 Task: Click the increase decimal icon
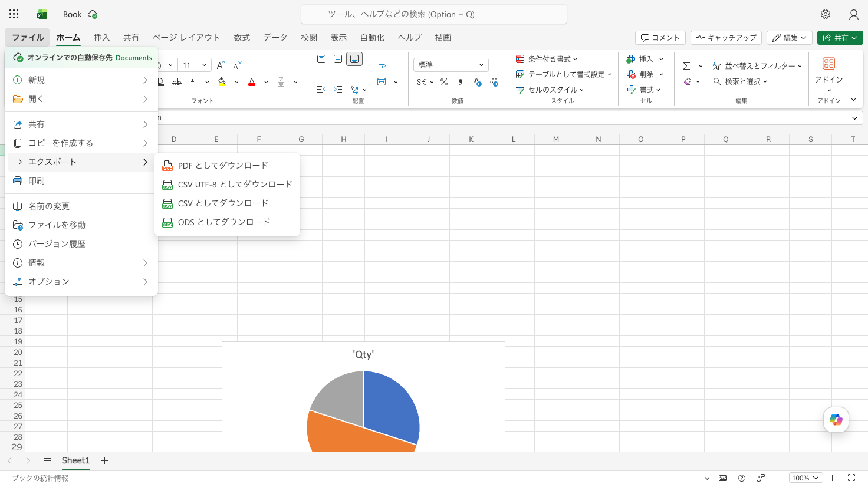tap(494, 82)
